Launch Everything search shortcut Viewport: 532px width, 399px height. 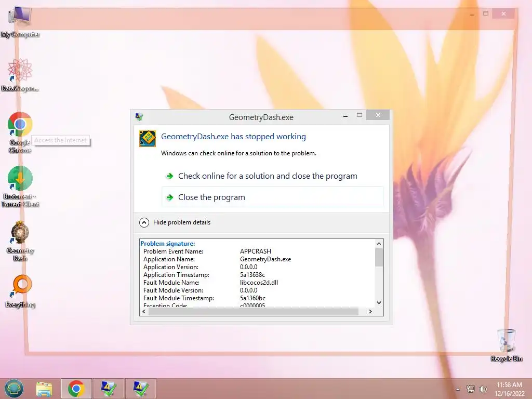[20, 291]
